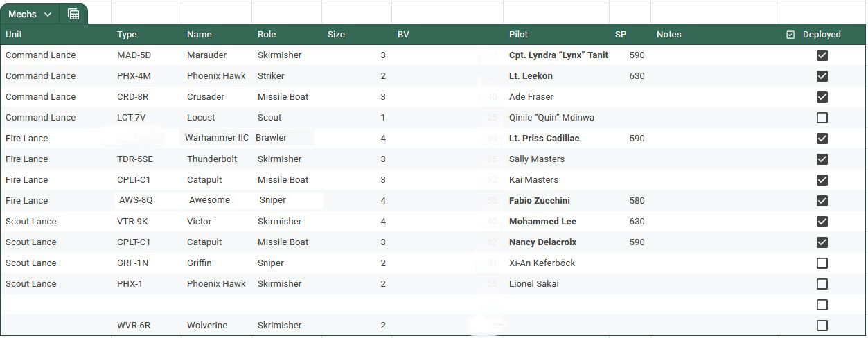Click the table view icon beside Mechs
Image resolution: width=868 pixels, height=338 pixels.
pos(73,14)
